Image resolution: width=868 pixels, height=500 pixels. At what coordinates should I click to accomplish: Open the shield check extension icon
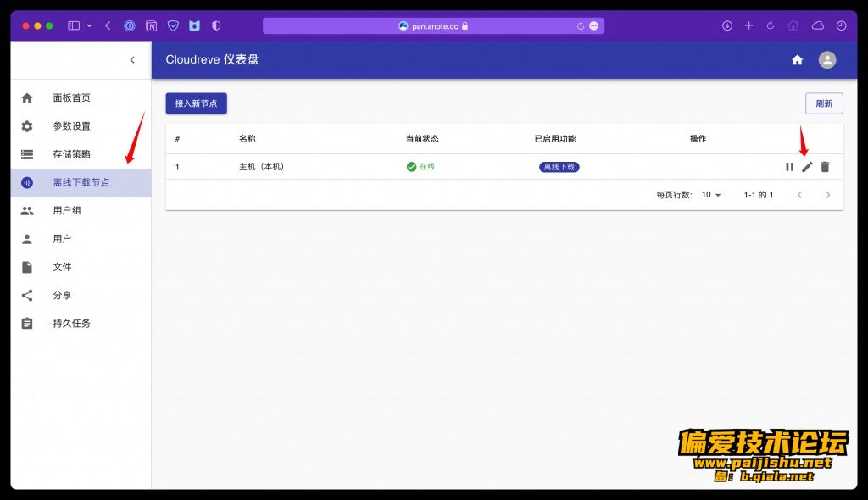coord(173,26)
